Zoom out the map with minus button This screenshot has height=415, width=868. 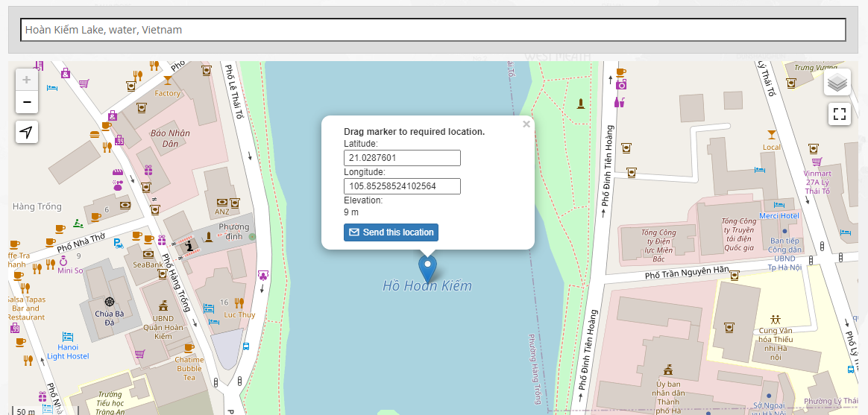27,102
